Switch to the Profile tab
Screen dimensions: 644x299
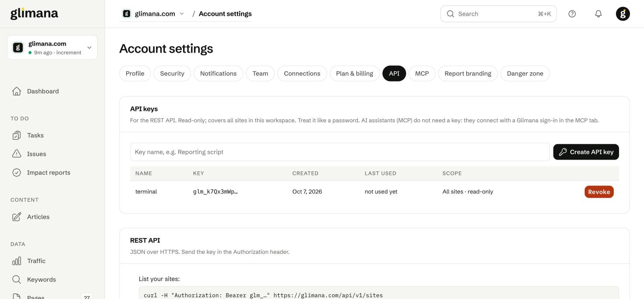(135, 73)
